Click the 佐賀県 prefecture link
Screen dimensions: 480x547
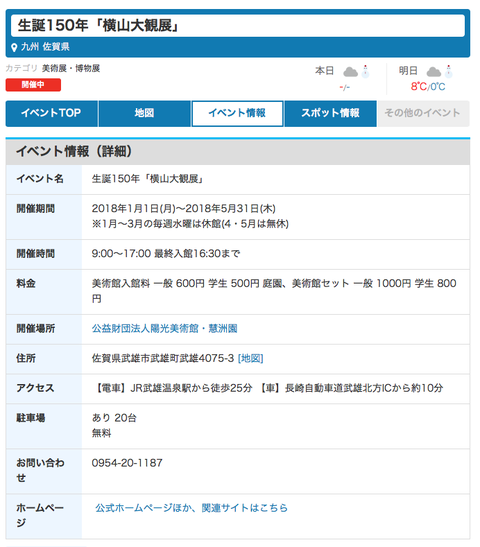click(x=56, y=47)
